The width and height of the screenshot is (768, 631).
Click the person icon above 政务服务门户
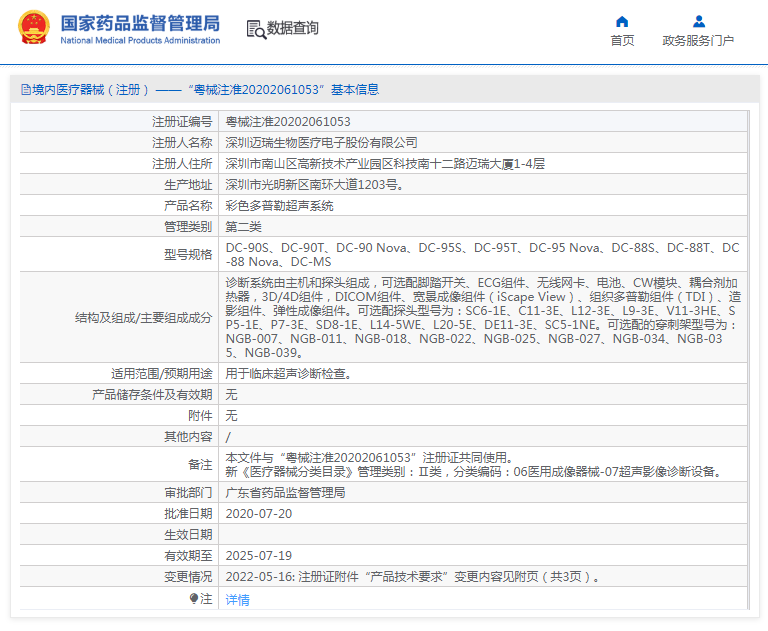pos(699,22)
